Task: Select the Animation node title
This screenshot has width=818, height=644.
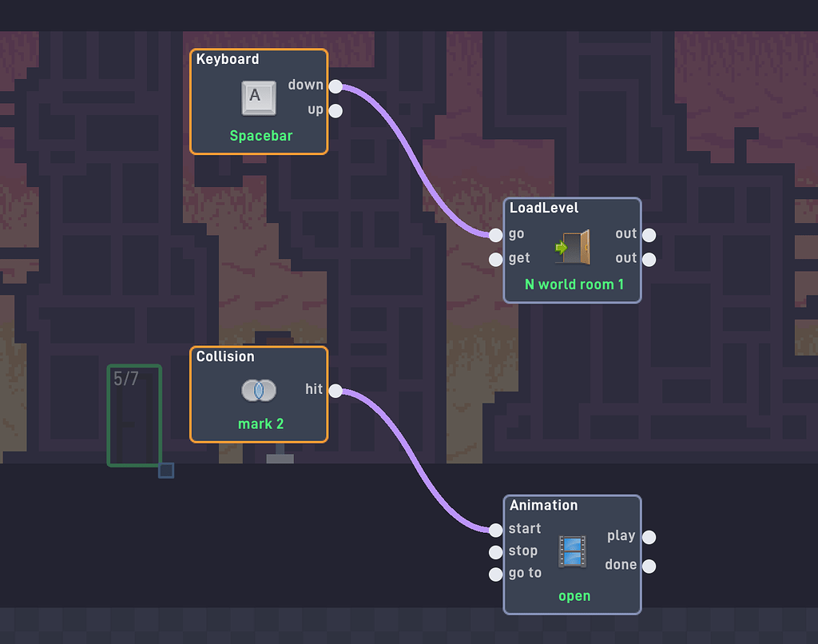Action: (543, 505)
